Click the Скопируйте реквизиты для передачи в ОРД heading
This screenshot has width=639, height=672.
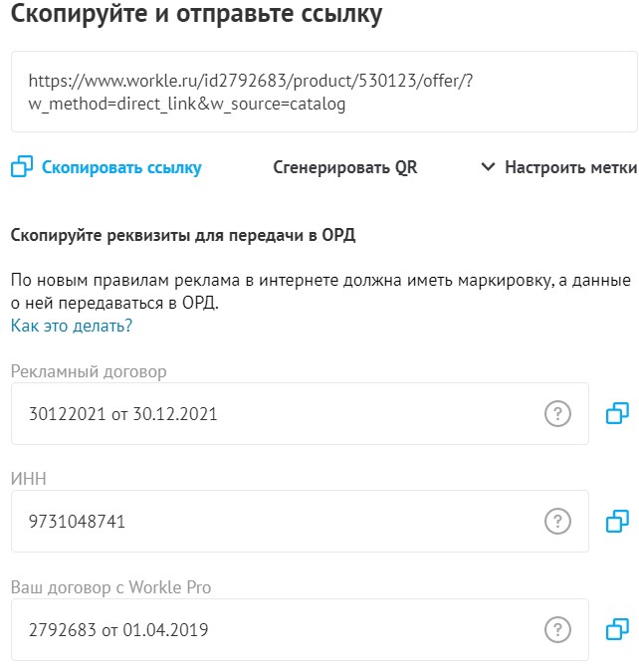click(183, 235)
